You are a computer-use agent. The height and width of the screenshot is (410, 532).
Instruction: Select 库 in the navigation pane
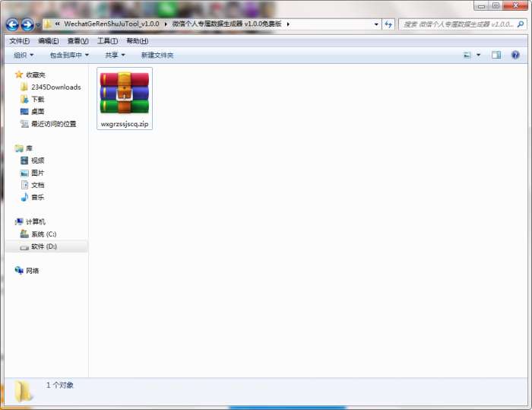[x=29, y=148]
